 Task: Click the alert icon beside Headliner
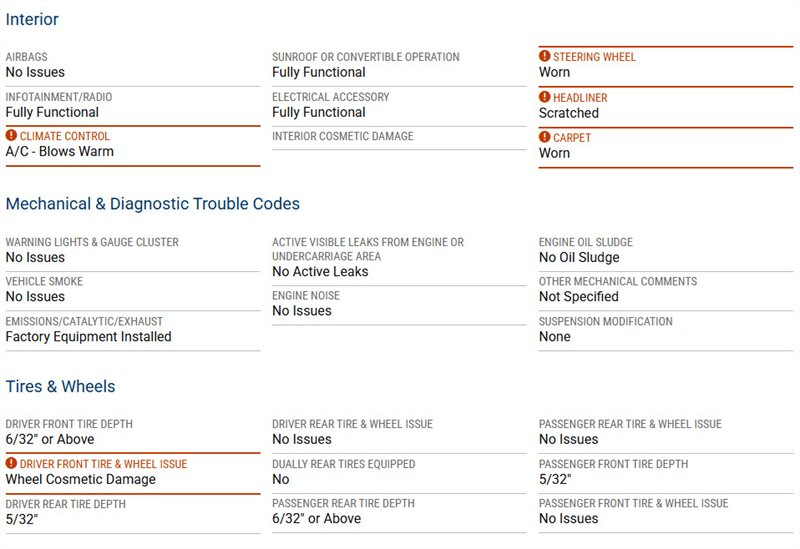[x=545, y=98]
